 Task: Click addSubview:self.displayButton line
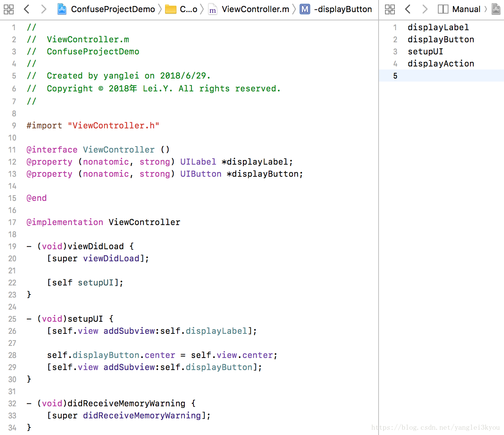(x=155, y=367)
